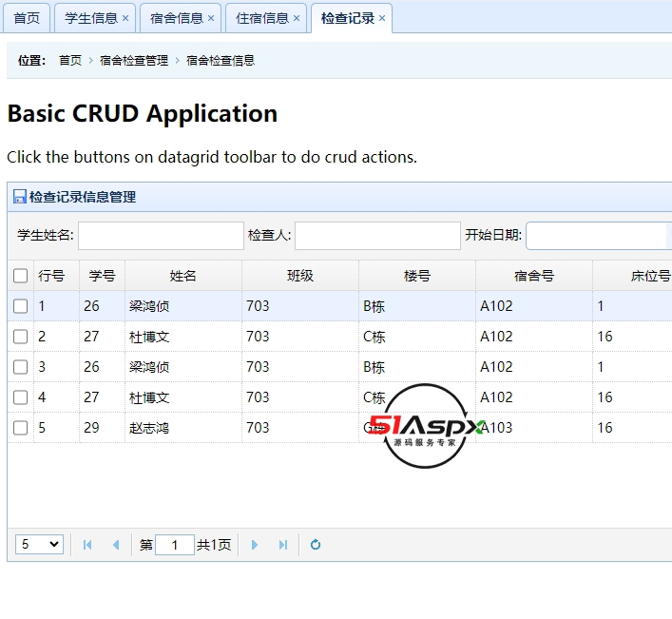The height and width of the screenshot is (619, 672).
Task: Close the 检查记录 tab
Action: (382, 18)
